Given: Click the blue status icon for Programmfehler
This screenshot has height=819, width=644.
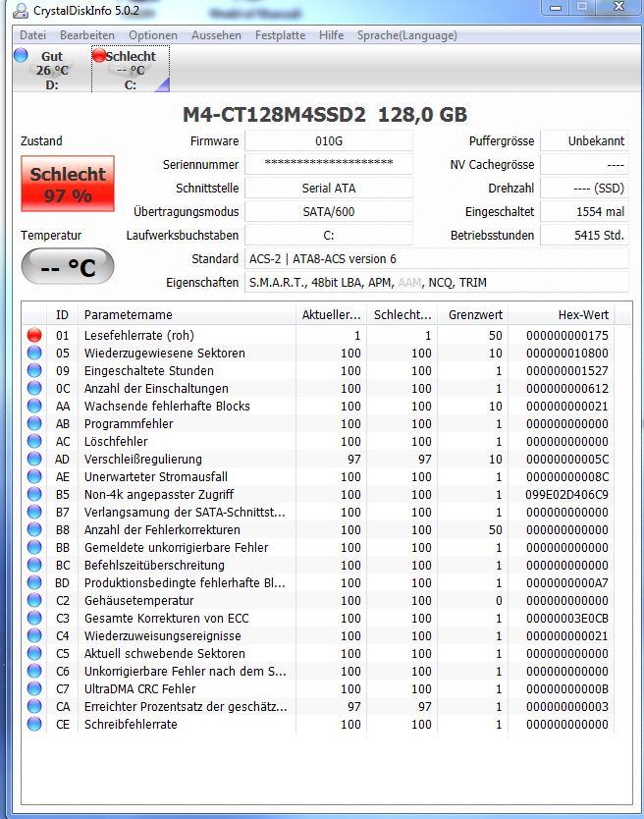Looking at the screenshot, I should (x=34, y=423).
